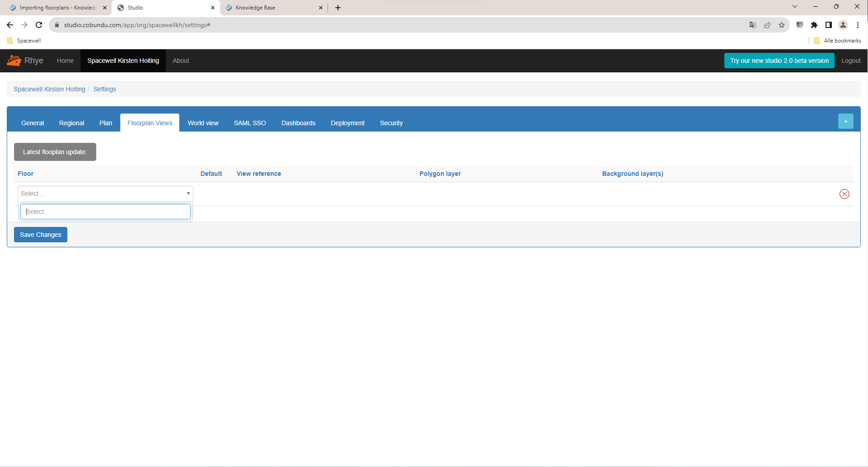This screenshot has height=467, width=868.
Task: Open Spacewell Kirsten Hoiting breadcrumb link
Action: 49,89
